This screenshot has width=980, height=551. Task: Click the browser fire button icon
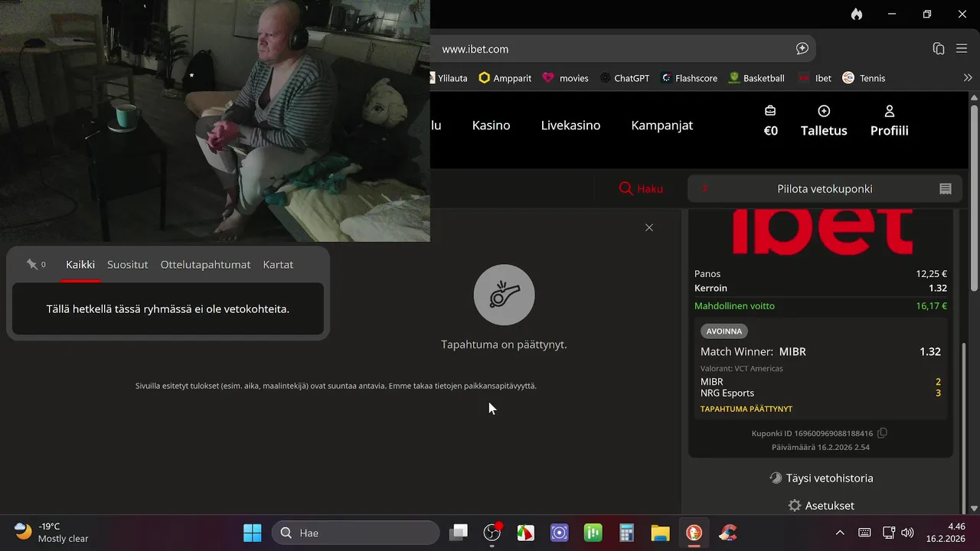(857, 14)
